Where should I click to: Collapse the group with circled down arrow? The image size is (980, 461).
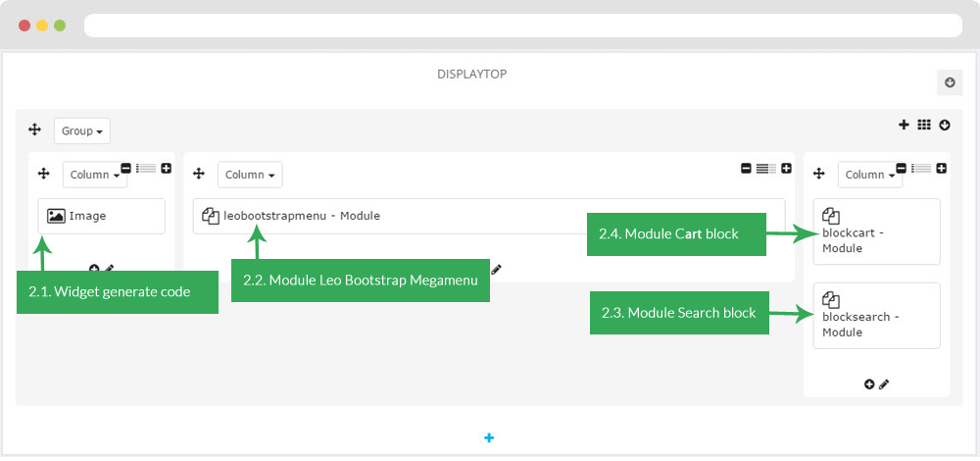tap(945, 125)
